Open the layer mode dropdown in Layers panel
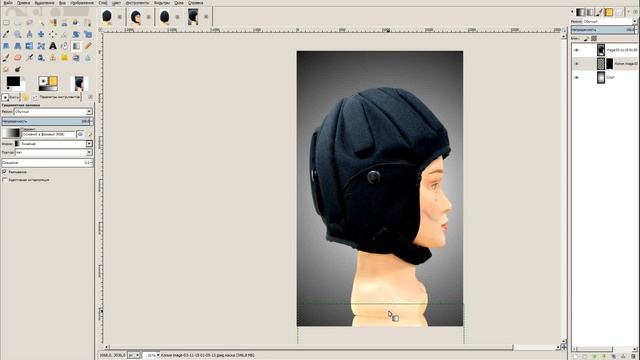The image size is (640, 360). [609, 21]
